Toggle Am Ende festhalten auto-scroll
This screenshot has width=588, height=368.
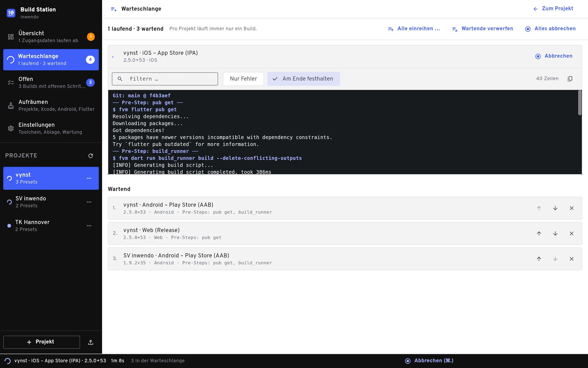click(303, 79)
